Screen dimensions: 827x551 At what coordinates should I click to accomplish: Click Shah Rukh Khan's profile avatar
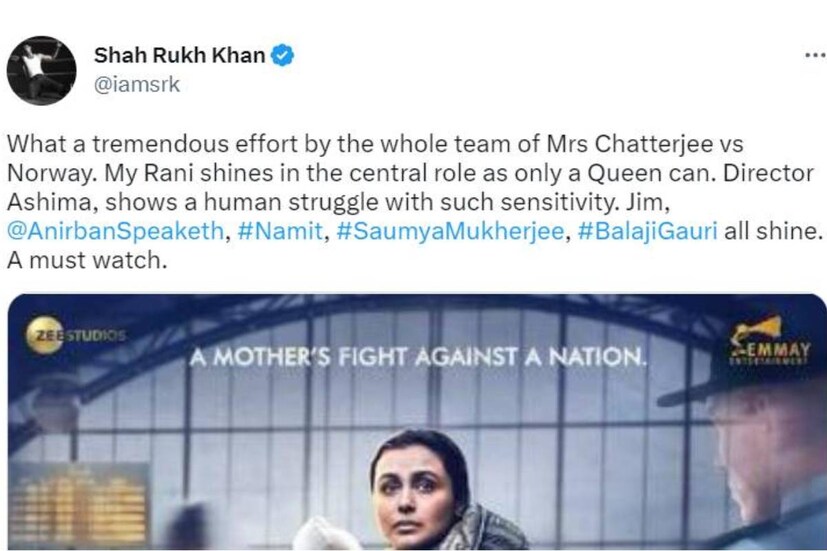(x=42, y=69)
